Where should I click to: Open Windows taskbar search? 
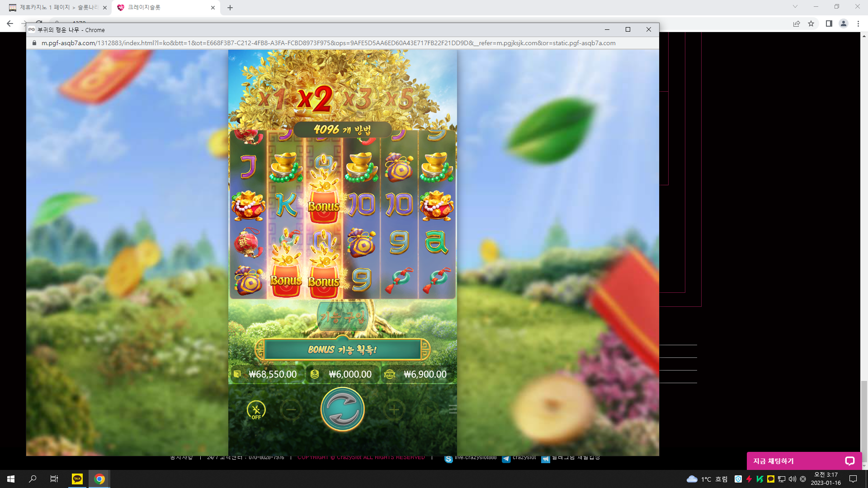click(x=33, y=479)
